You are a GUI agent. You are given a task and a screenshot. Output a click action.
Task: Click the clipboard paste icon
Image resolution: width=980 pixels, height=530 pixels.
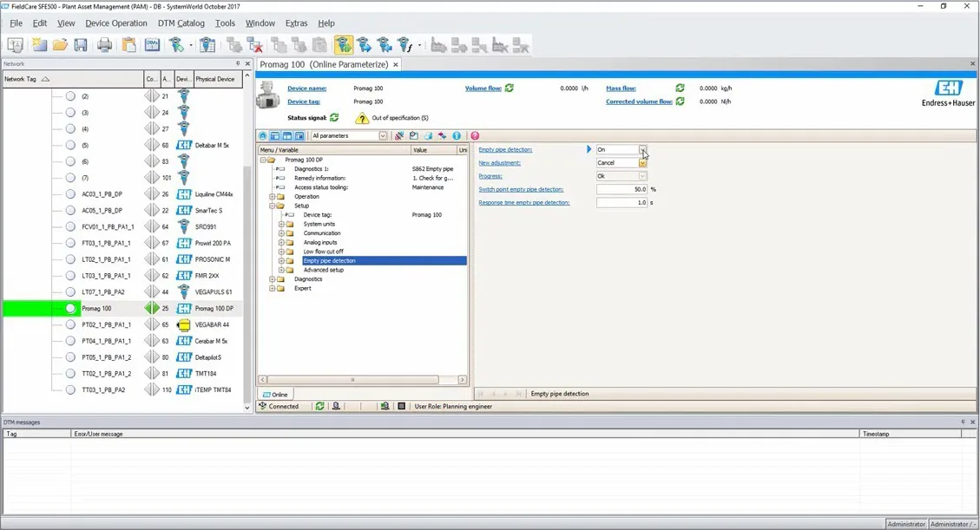coord(128,45)
